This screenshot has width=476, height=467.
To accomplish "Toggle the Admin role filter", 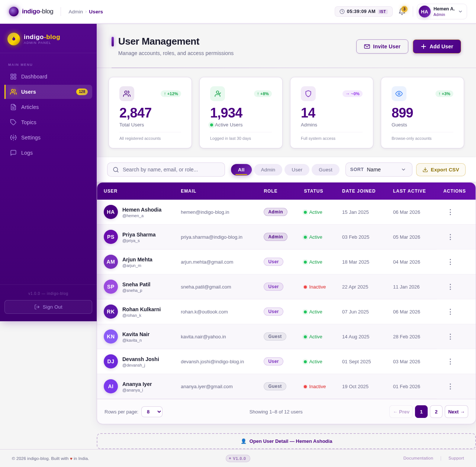I will 268,170.
